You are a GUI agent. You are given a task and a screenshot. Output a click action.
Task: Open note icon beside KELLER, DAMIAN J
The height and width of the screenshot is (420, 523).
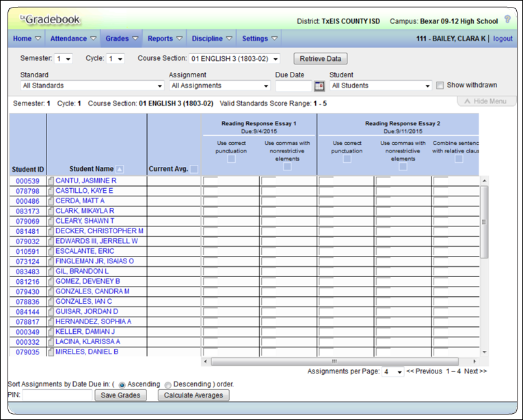coord(51,332)
